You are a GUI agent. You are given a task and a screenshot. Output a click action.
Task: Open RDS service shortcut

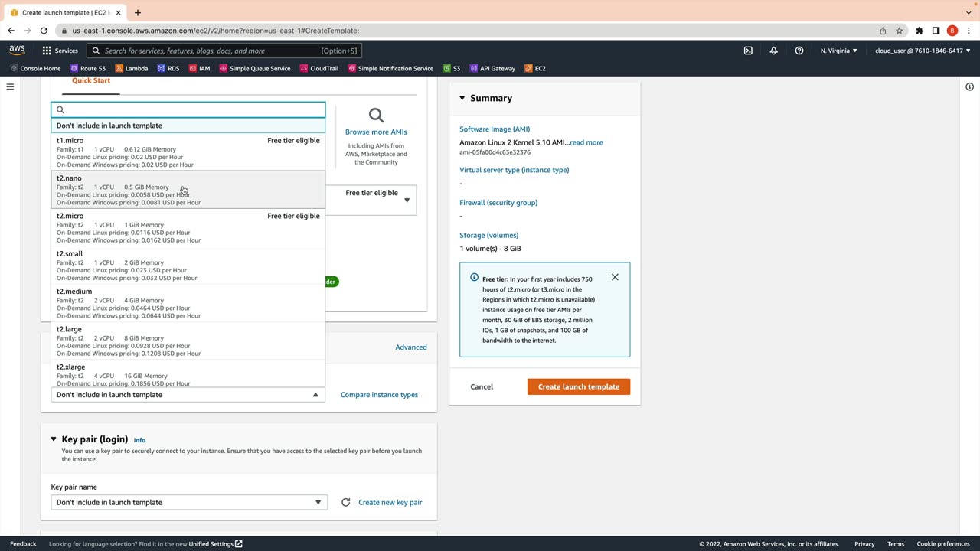click(x=168, y=68)
